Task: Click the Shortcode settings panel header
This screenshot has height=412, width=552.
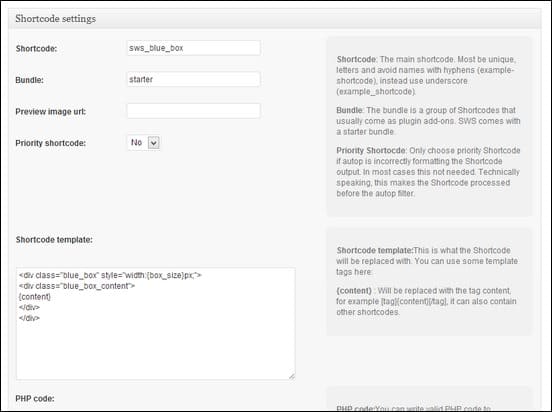Action: (275, 19)
